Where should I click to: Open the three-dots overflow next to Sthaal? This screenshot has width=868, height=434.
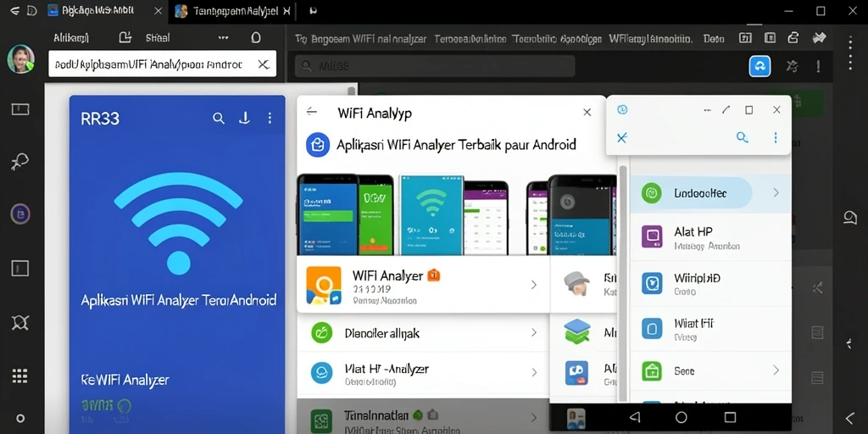(x=223, y=37)
